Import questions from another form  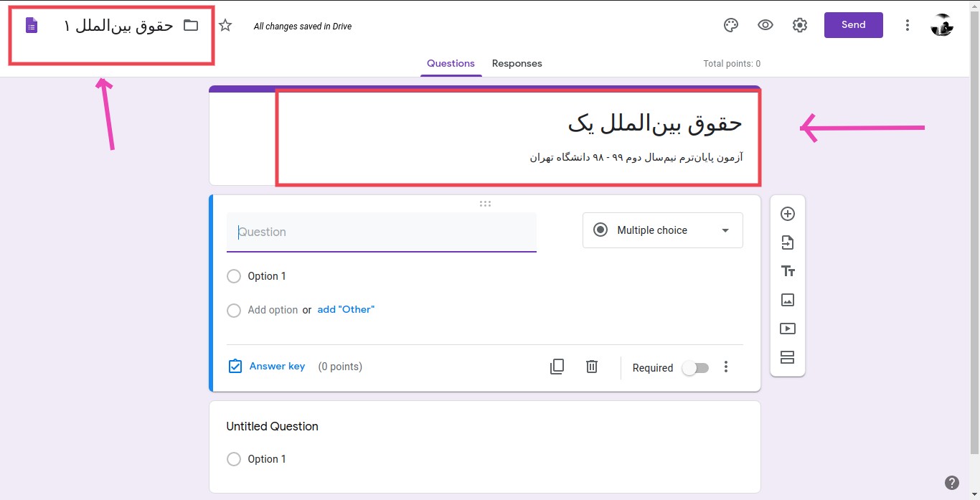tap(788, 242)
